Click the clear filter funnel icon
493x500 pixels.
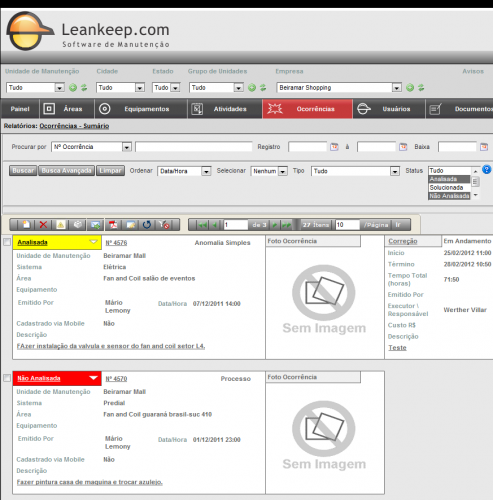pyautogui.click(x=164, y=225)
